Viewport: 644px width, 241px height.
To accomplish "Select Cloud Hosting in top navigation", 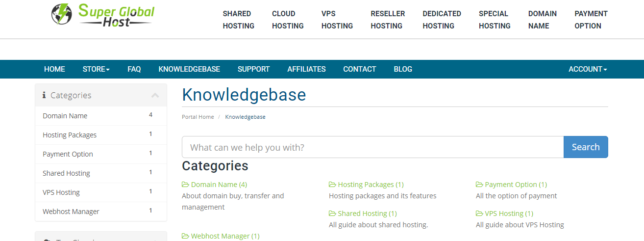I will [288, 20].
